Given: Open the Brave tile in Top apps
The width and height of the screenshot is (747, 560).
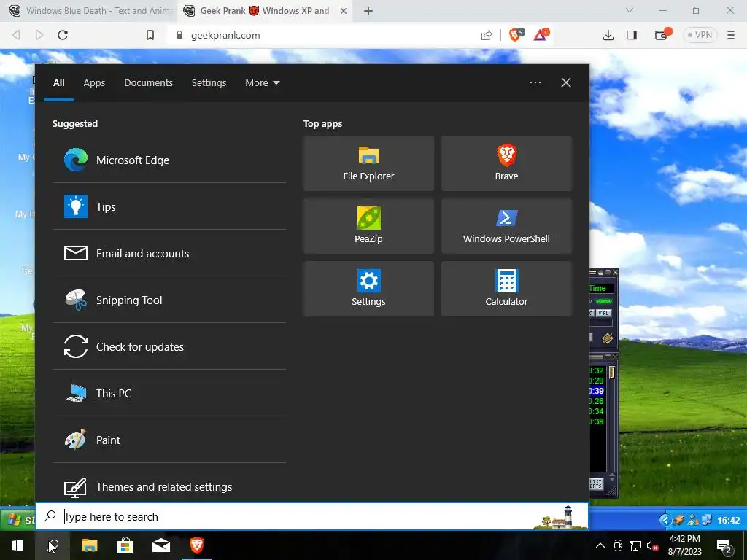Looking at the screenshot, I should click(x=506, y=163).
